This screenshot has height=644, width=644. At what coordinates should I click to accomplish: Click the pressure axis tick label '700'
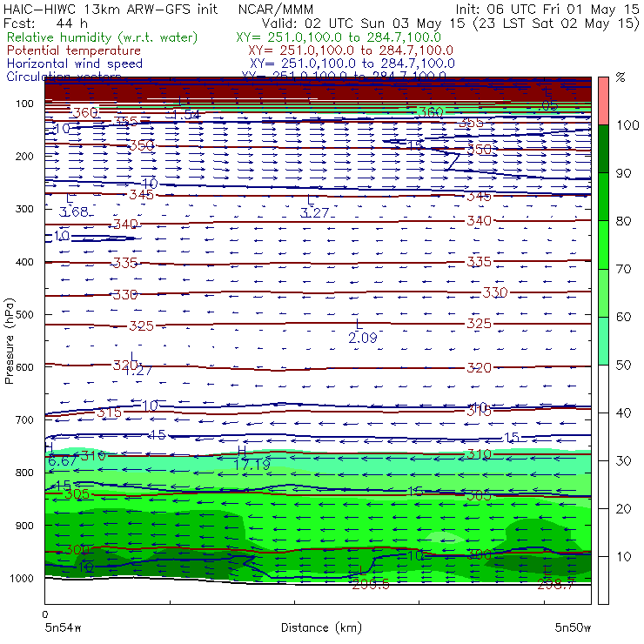[24, 419]
